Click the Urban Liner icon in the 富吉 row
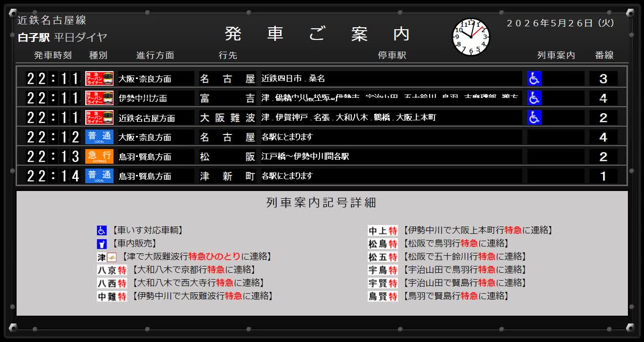This screenshot has height=342, width=644. point(99,98)
